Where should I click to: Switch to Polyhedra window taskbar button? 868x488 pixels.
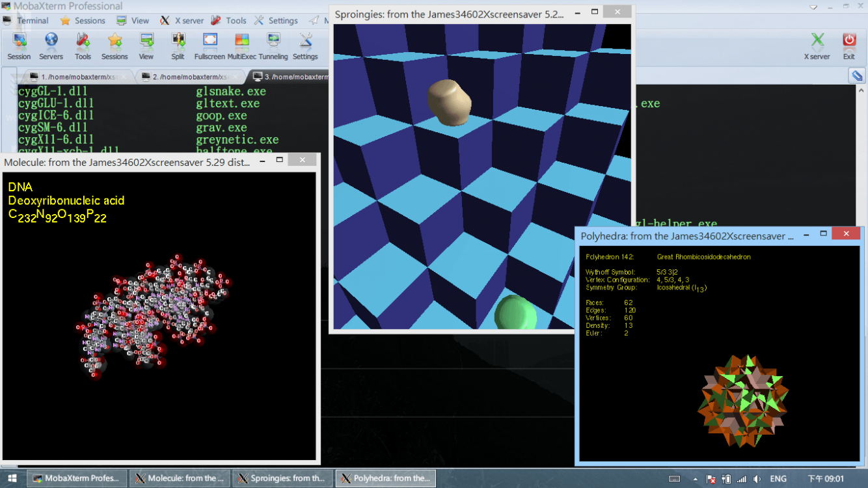click(x=385, y=478)
